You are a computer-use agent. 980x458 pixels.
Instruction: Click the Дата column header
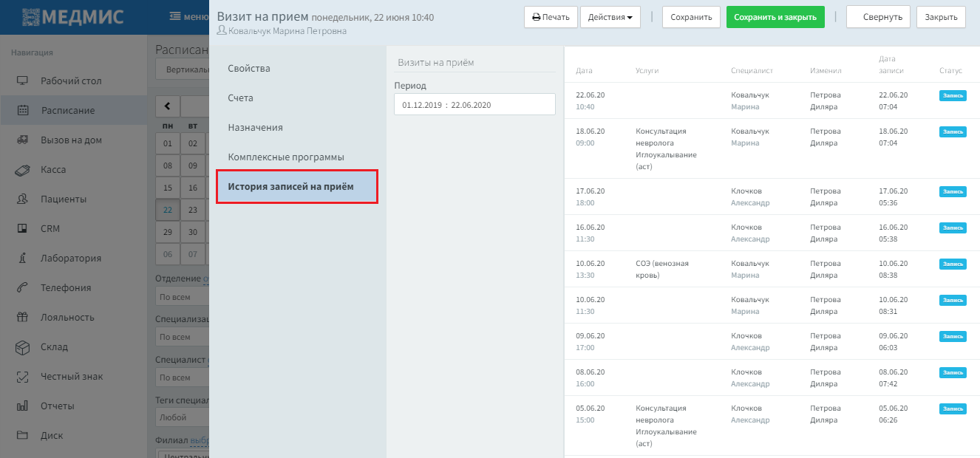(584, 71)
